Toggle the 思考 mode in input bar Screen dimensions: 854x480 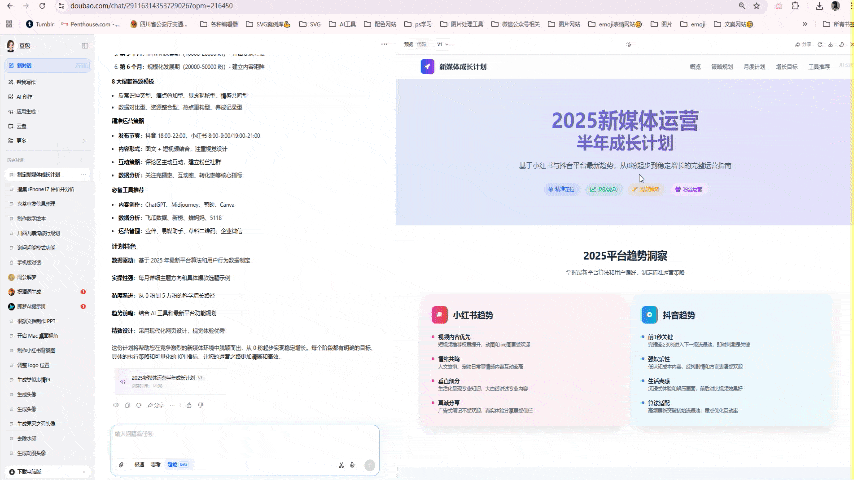156,465
